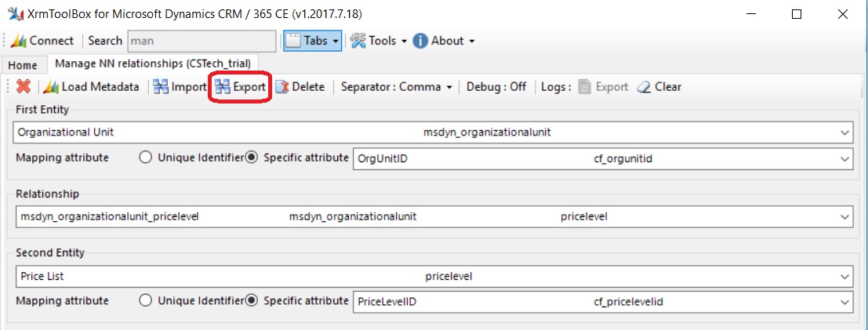868x330 pixels.
Task: Switch to the Home tab
Action: (x=23, y=65)
